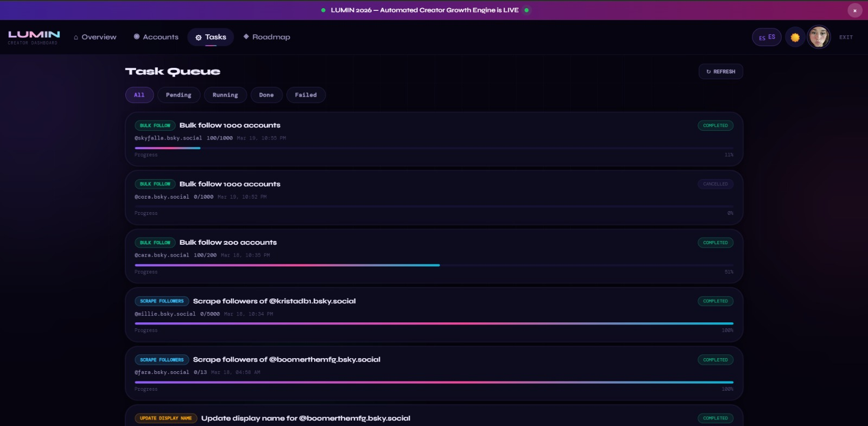Screen dimensions: 868x426
Task: Click the UPDATE DISPLAY NAME tag
Action: click(x=166, y=418)
